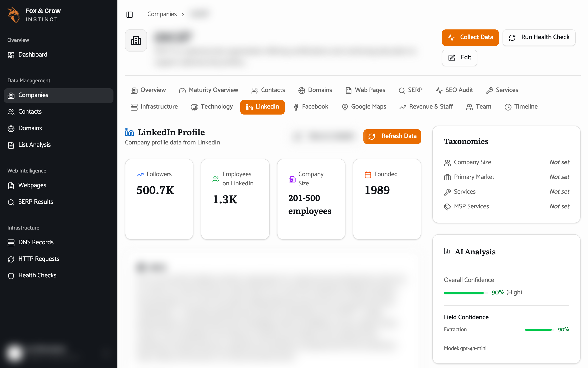
Task: Click the 500.7K followers value
Action: pyautogui.click(x=155, y=190)
